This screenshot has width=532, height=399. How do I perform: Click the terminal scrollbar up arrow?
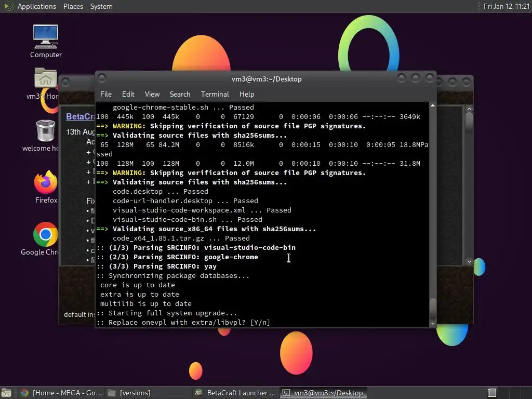(x=433, y=106)
